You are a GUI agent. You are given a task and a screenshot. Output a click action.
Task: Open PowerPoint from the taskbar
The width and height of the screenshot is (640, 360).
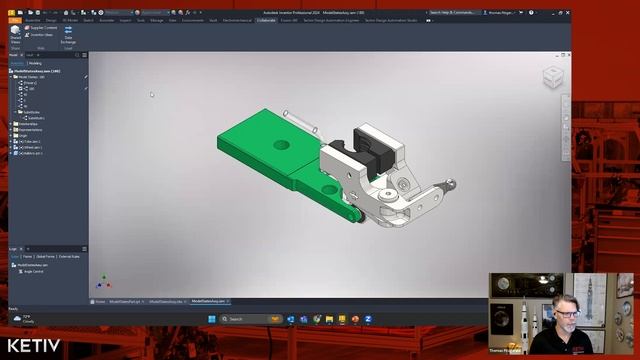(x=356, y=319)
